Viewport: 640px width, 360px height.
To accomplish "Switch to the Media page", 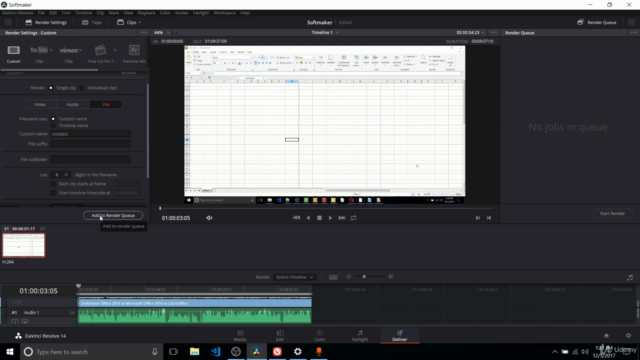I will click(x=240, y=336).
